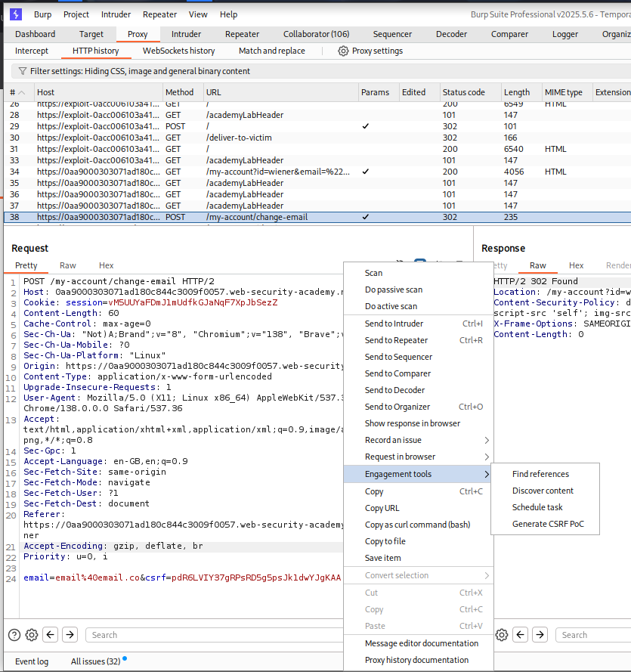This screenshot has width=631, height=672.
Task: Select Send to Comparer in the context menu
Action: pos(419,373)
